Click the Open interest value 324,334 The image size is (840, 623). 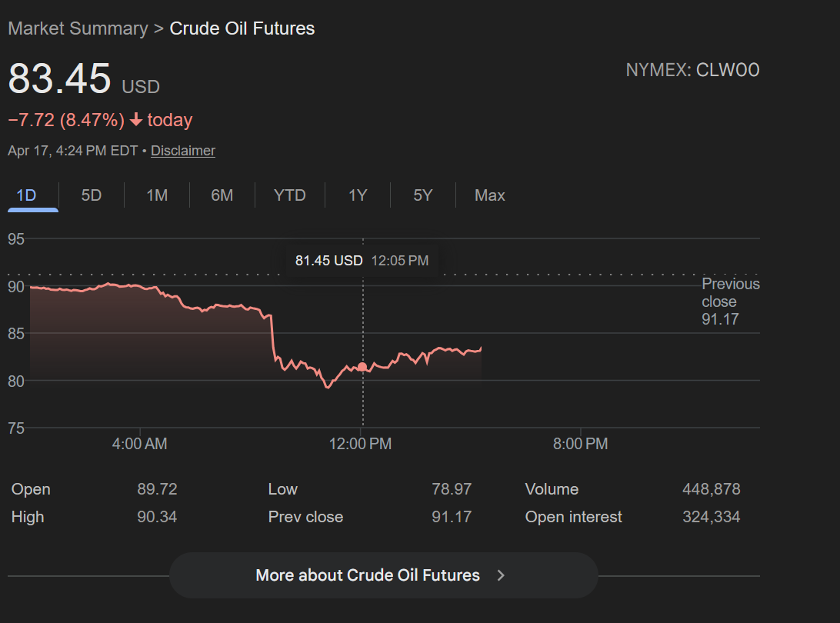[712, 517]
